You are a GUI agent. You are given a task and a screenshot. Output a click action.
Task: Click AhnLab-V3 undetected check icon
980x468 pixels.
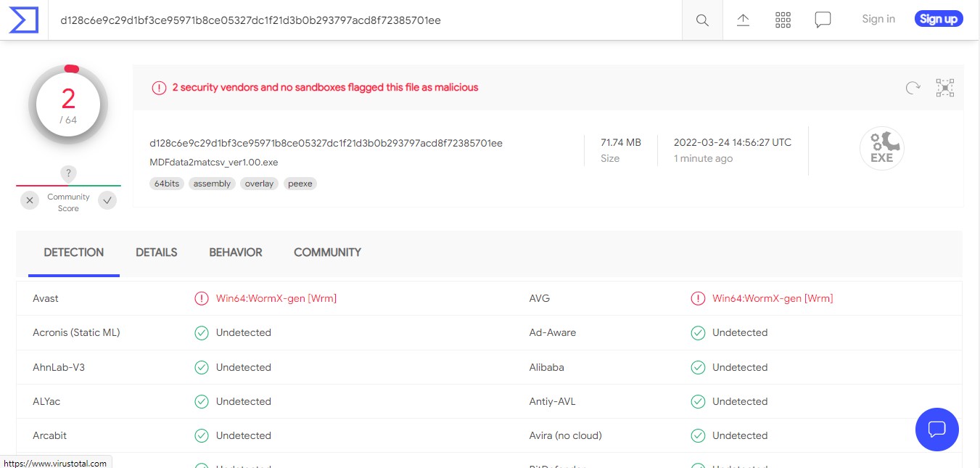coord(202,367)
